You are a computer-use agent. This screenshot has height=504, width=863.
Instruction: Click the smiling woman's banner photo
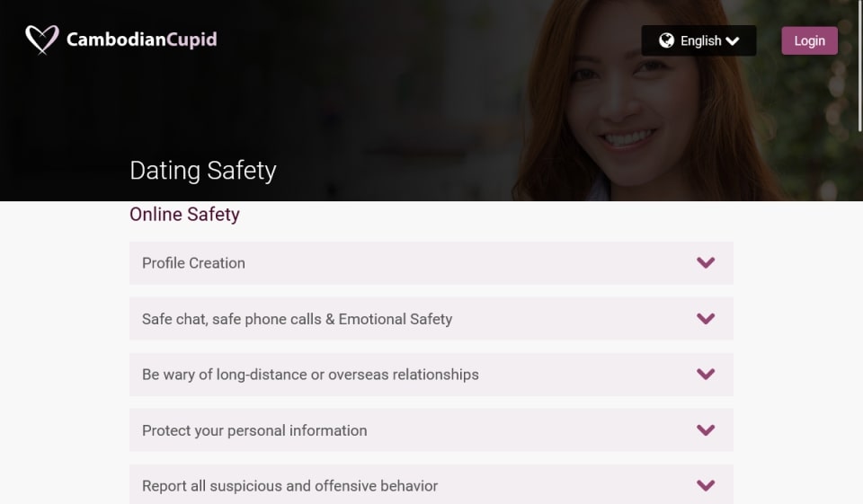(x=629, y=108)
